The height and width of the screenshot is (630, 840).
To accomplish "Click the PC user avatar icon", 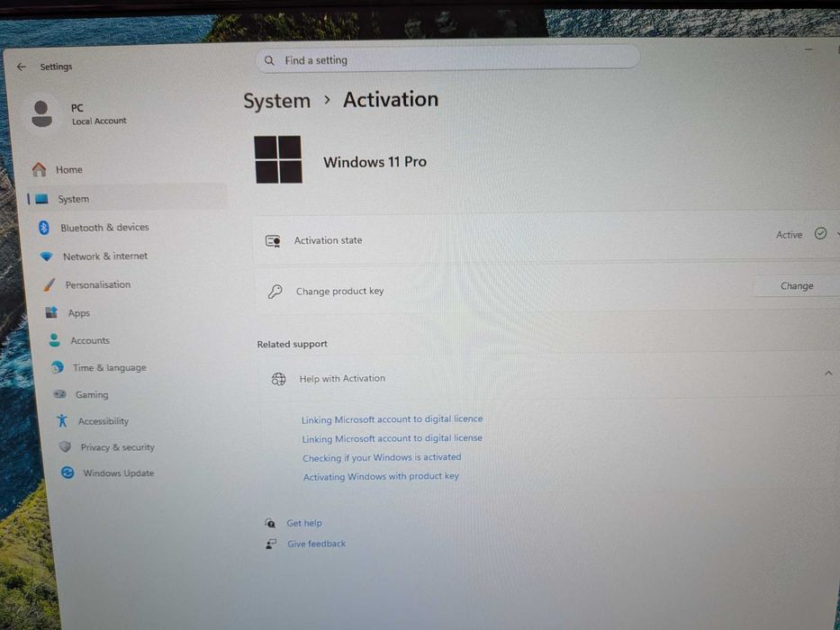I will [x=41, y=113].
